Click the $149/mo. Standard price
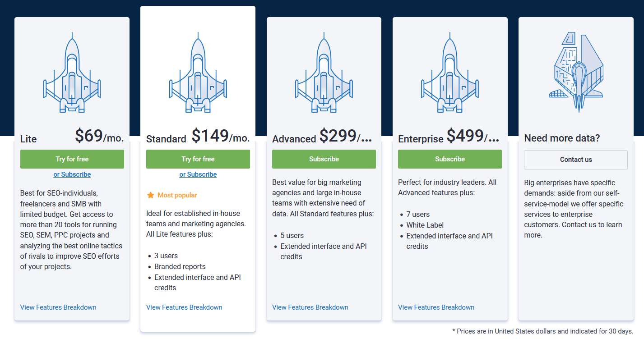644x343 pixels. pos(220,136)
